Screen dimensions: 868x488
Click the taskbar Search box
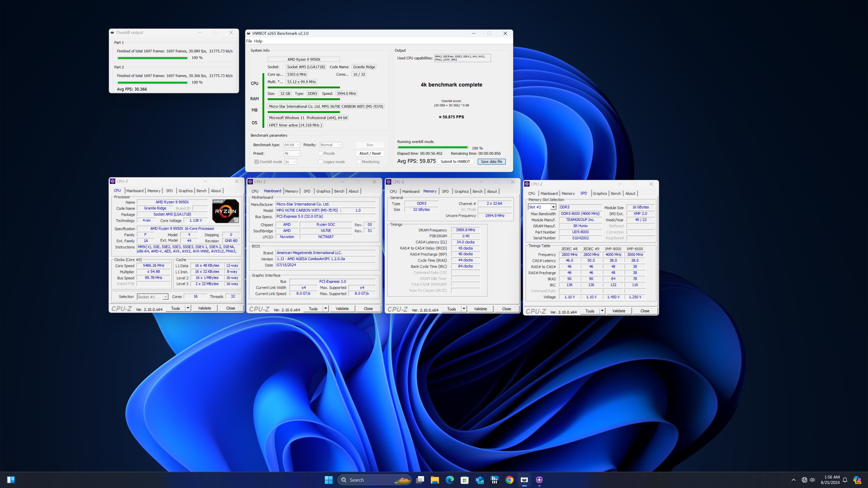click(x=374, y=480)
